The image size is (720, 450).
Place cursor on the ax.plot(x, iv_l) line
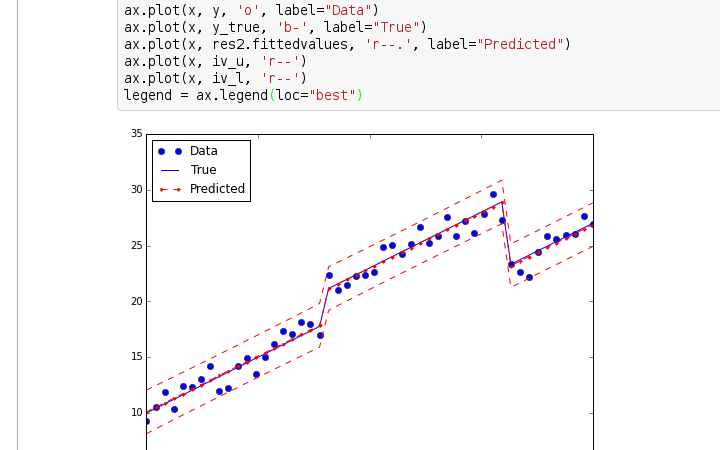[214, 78]
